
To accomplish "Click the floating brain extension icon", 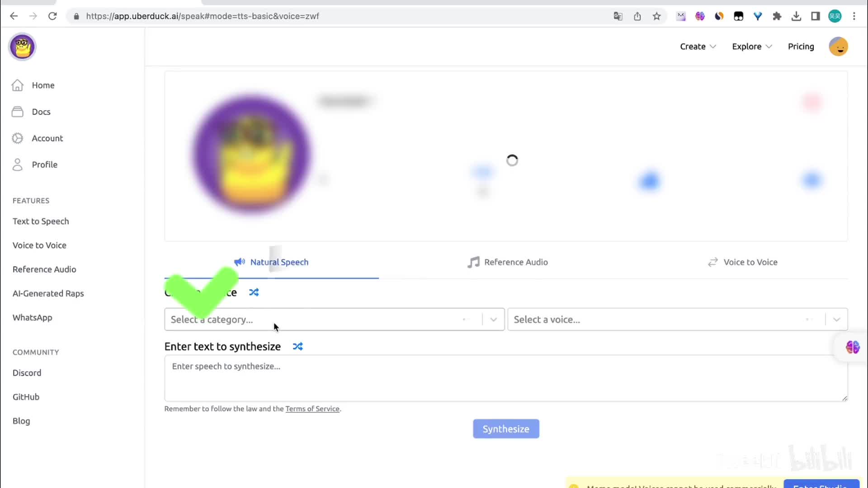I will [853, 347].
